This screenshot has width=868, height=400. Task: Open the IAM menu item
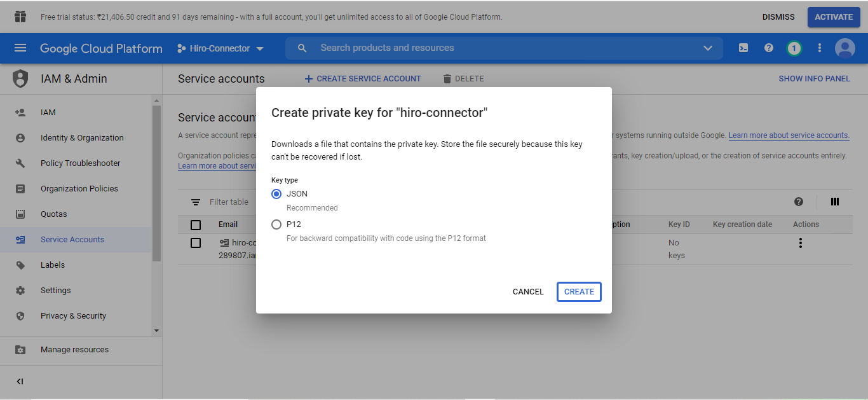click(x=48, y=113)
